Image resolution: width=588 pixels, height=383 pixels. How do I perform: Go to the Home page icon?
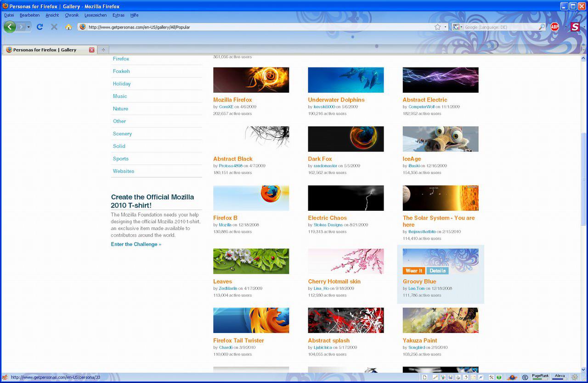[68, 27]
